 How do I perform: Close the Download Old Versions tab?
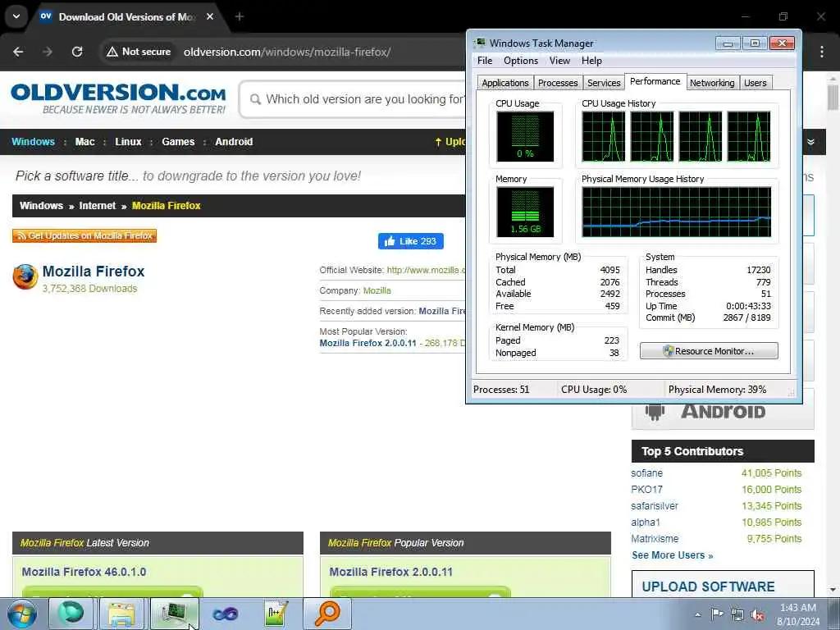[x=210, y=16]
